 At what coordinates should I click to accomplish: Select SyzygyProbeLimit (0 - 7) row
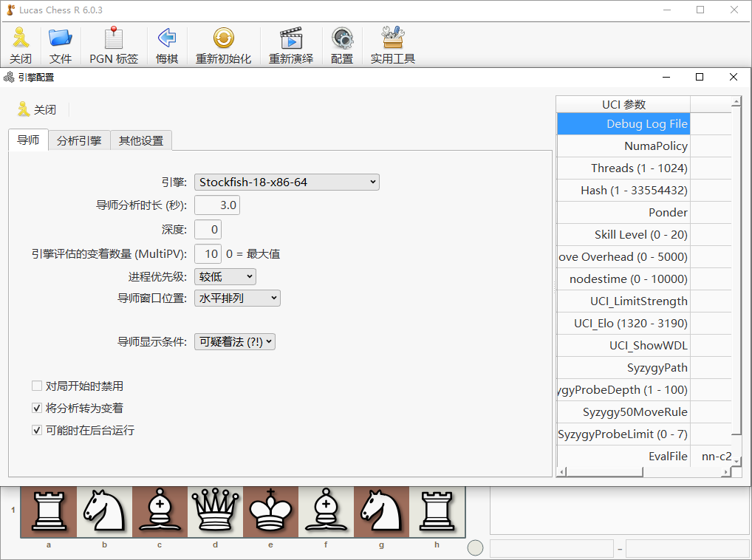pyautogui.click(x=644, y=434)
